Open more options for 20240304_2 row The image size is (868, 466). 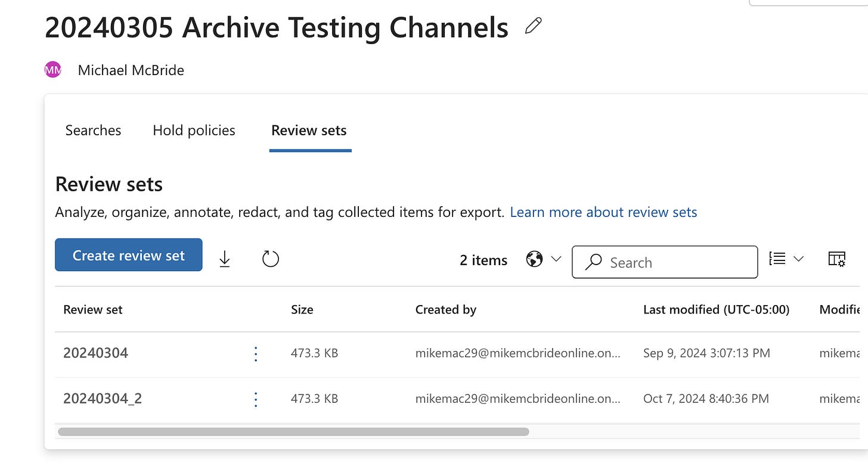(256, 399)
